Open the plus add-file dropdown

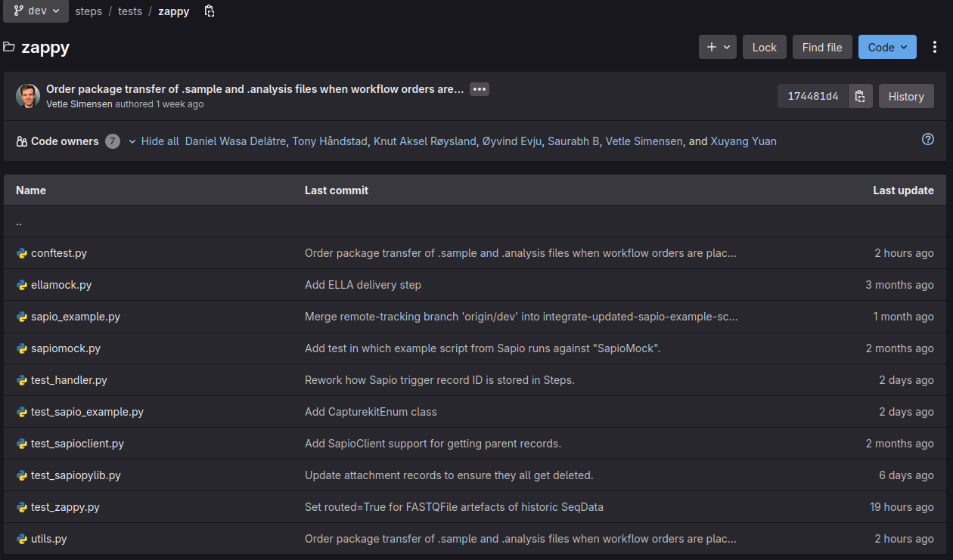(x=718, y=47)
